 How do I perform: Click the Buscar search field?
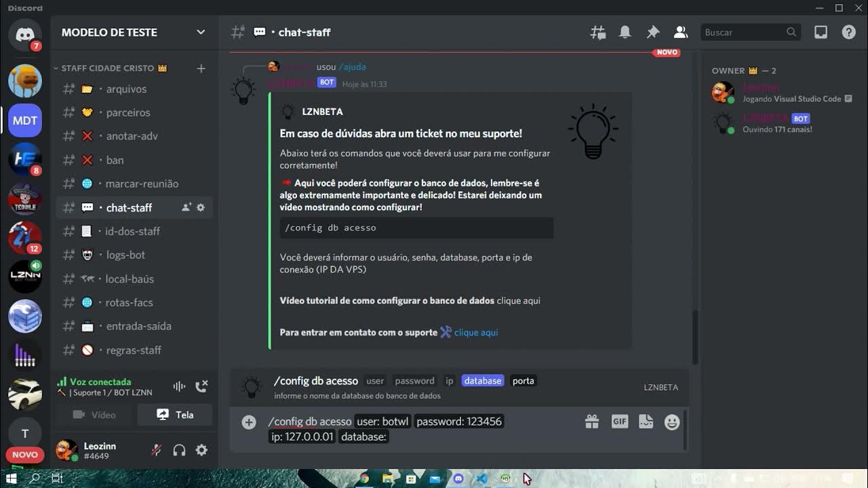coord(750,33)
